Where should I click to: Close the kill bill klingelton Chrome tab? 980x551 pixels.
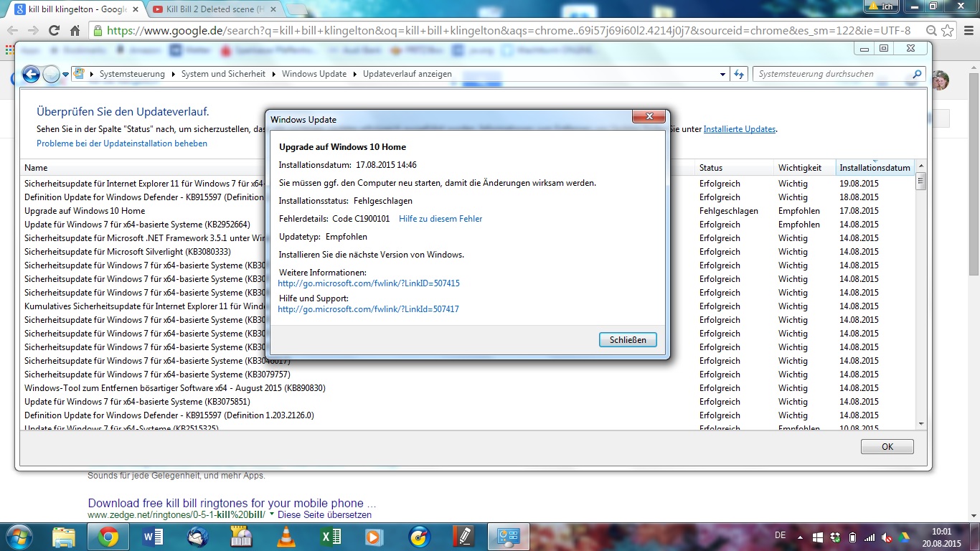point(136,9)
